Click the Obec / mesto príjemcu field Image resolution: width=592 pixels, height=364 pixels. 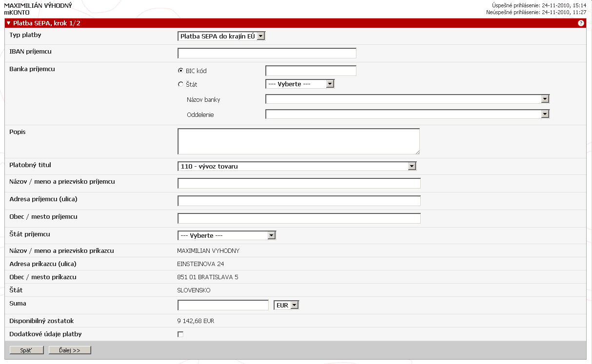coord(299,218)
